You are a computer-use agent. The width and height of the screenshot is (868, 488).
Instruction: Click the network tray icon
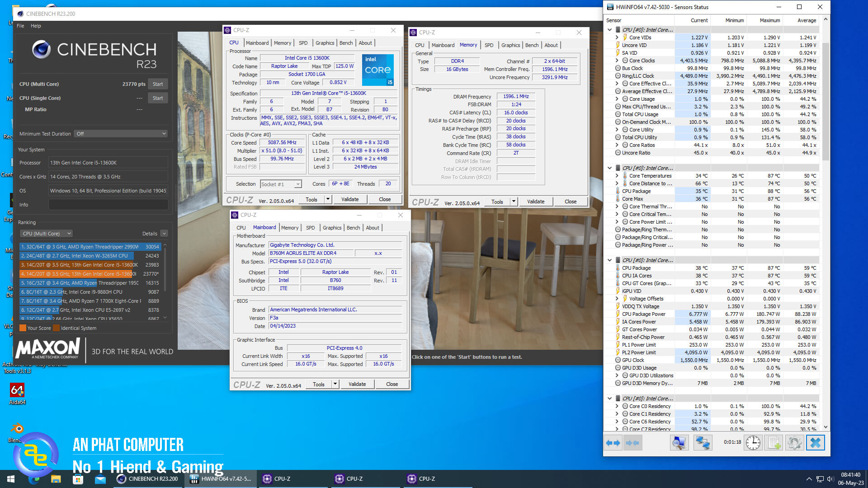coord(820,479)
